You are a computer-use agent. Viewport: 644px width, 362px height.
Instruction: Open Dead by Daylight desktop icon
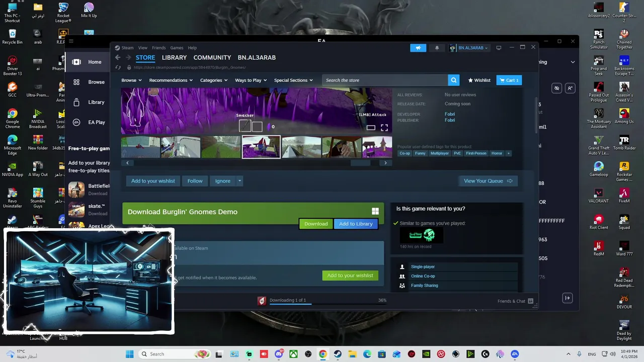point(624,330)
